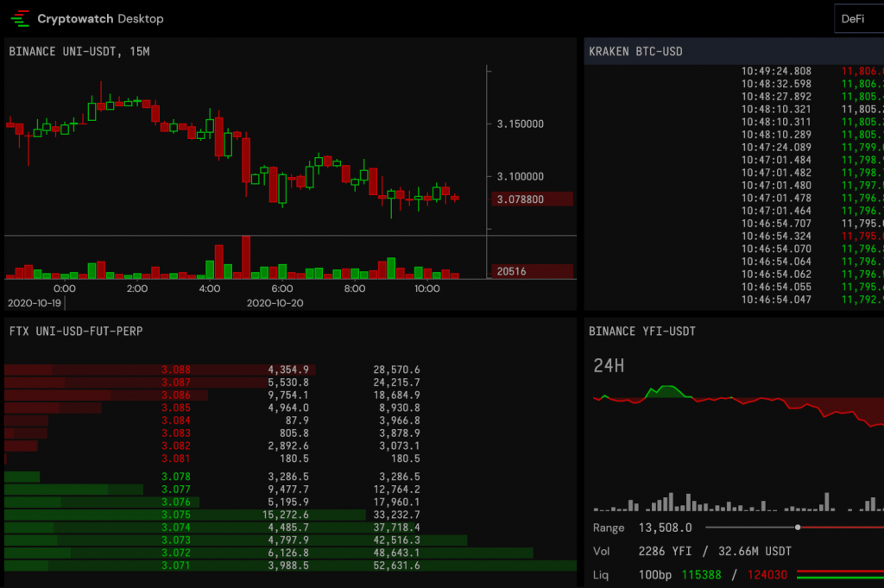The image size is (884, 588).
Task: Click the Range value 13,508.0
Action: (x=666, y=528)
